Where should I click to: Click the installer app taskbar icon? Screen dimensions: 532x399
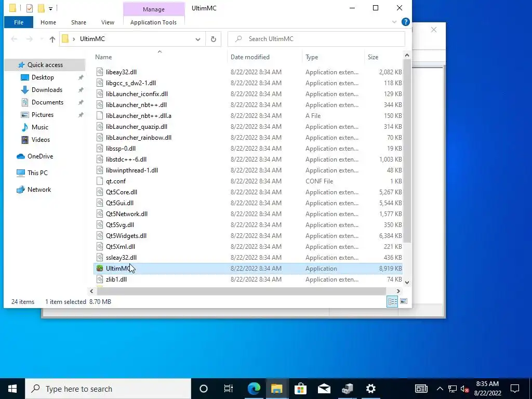coord(348,389)
